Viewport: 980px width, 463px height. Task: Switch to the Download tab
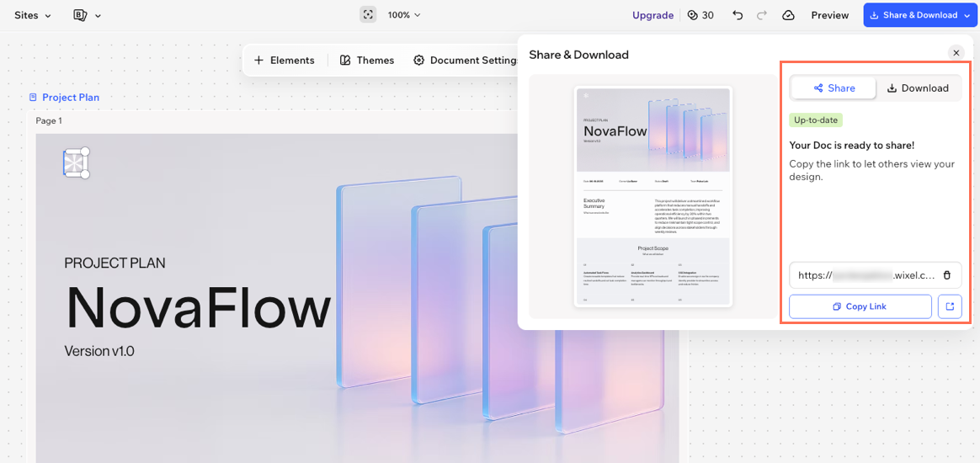(919, 88)
